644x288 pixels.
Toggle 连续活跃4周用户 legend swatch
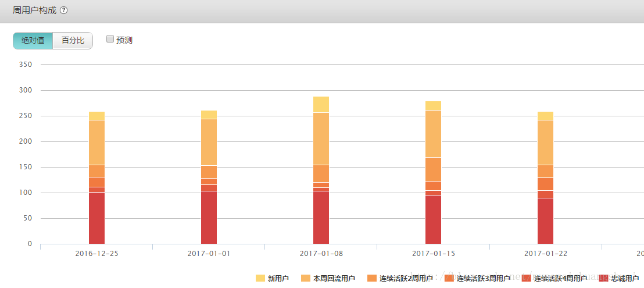(x=527, y=278)
